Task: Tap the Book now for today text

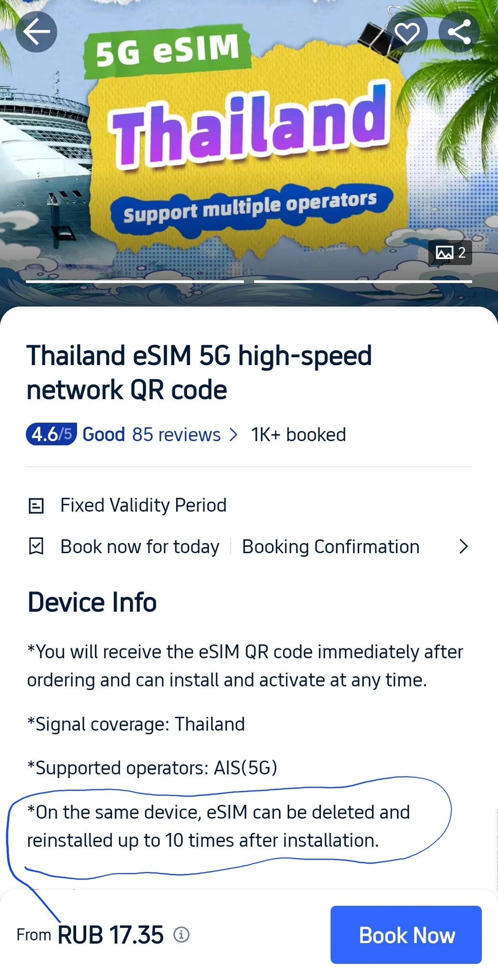Action: pyautogui.click(x=140, y=546)
